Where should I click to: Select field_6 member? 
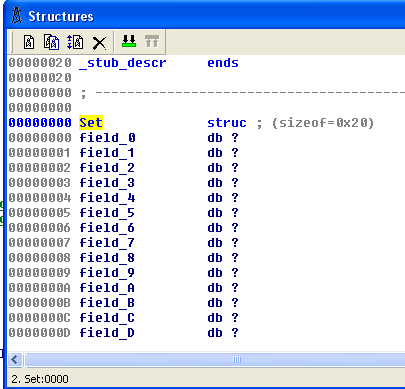(107, 228)
